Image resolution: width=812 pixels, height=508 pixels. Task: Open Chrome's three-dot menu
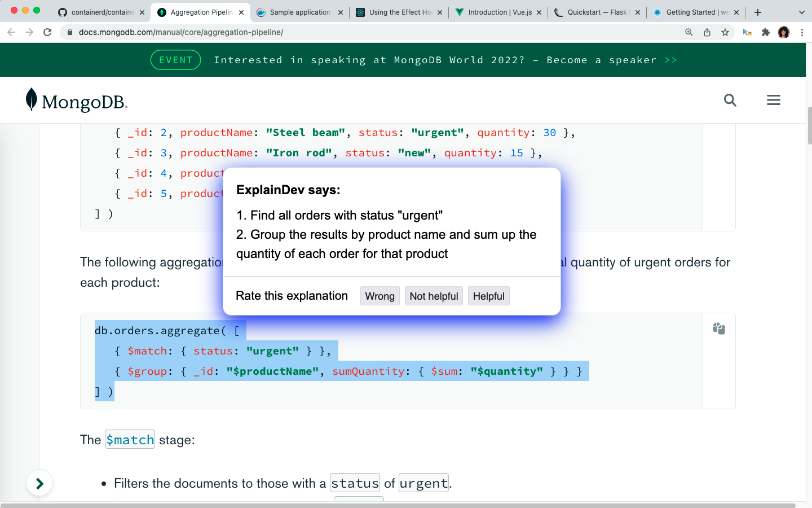(x=801, y=32)
